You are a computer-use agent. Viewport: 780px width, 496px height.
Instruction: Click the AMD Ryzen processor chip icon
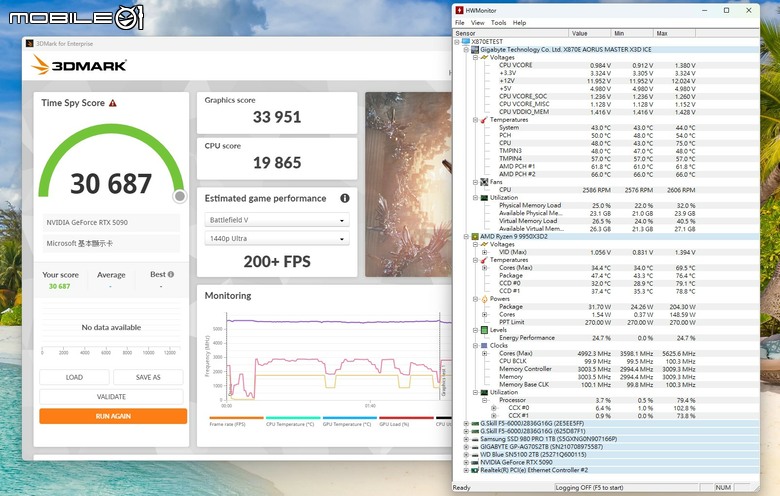point(475,237)
